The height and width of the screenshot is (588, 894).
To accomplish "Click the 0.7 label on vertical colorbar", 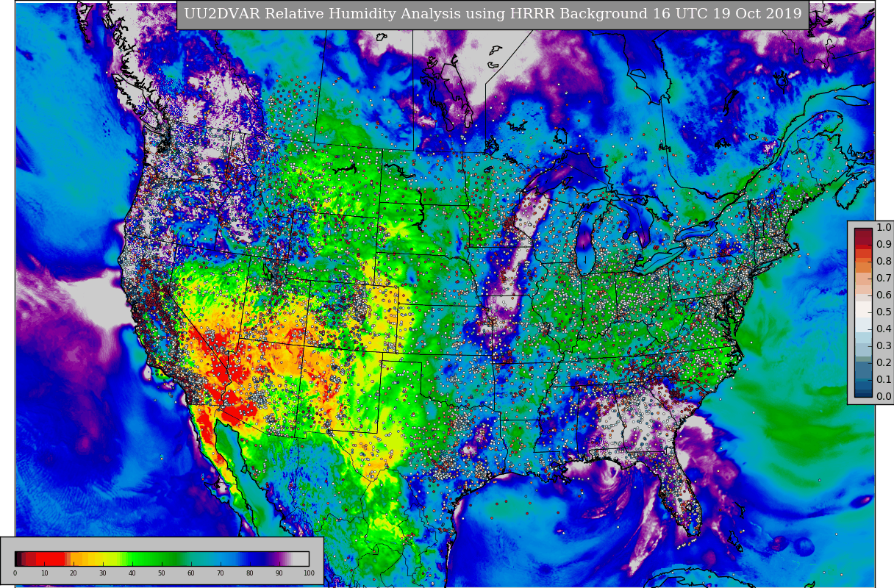I will (884, 278).
